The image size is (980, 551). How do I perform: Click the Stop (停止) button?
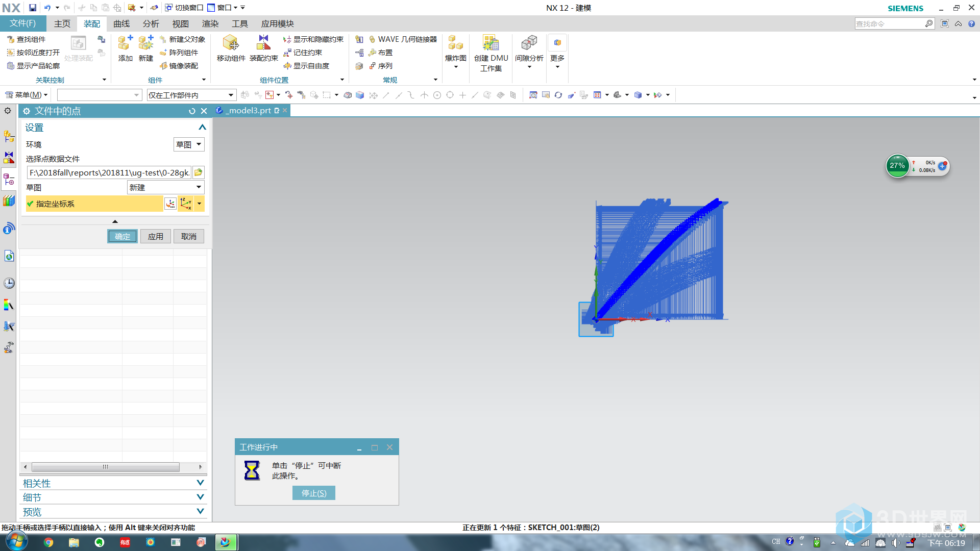(314, 493)
